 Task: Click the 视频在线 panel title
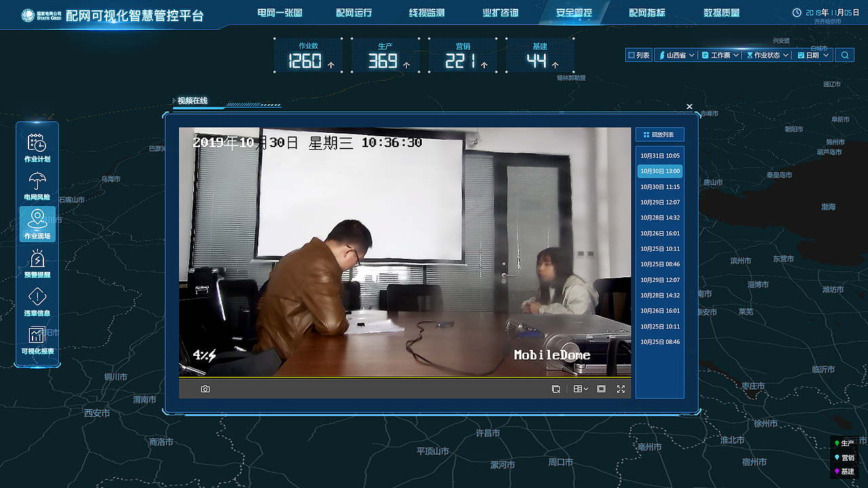point(193,101)
